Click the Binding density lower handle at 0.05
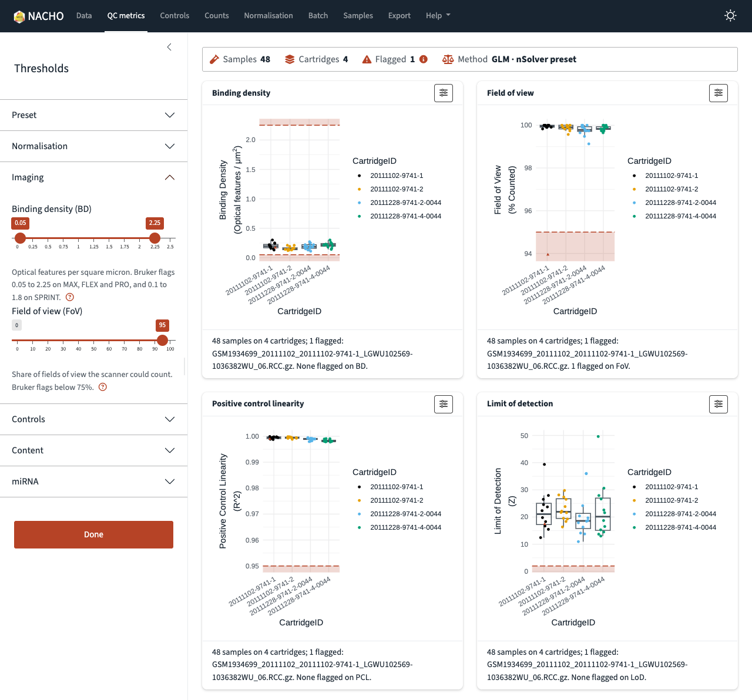This screenshot has height=700, width=752. [20, 238]
